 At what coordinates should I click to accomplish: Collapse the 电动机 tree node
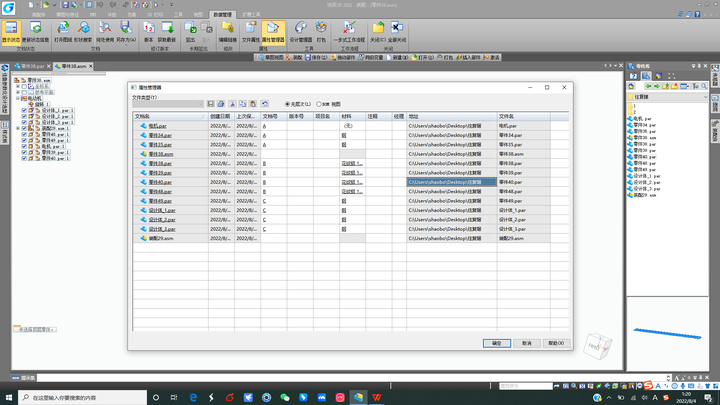click(18, 98)
